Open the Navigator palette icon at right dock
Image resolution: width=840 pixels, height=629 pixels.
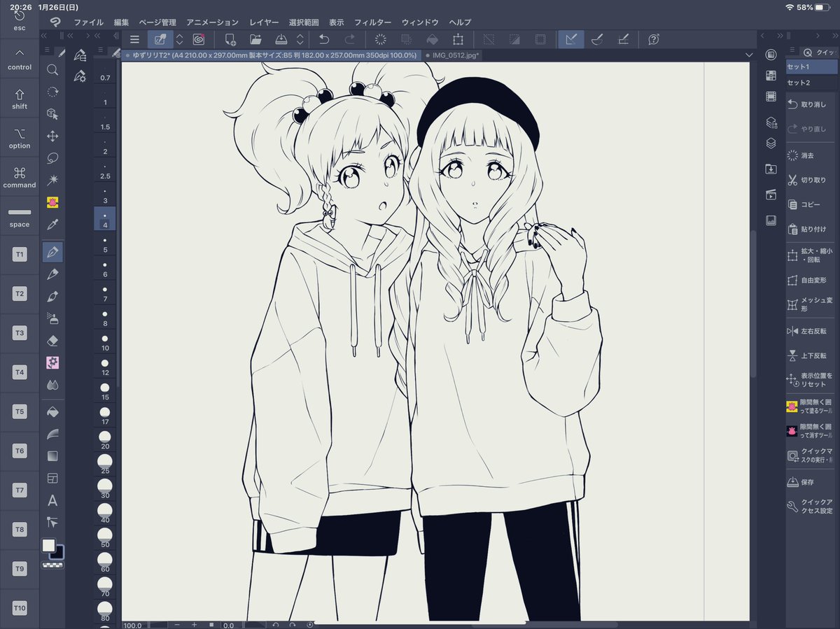[771, 220]
